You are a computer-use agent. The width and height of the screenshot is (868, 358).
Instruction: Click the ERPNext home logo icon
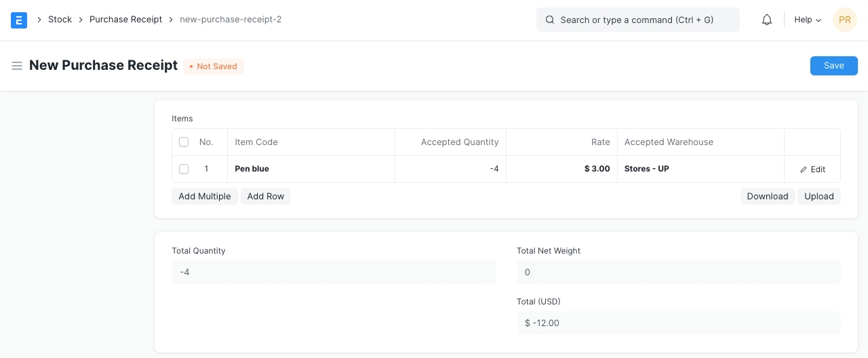[19, 20]
